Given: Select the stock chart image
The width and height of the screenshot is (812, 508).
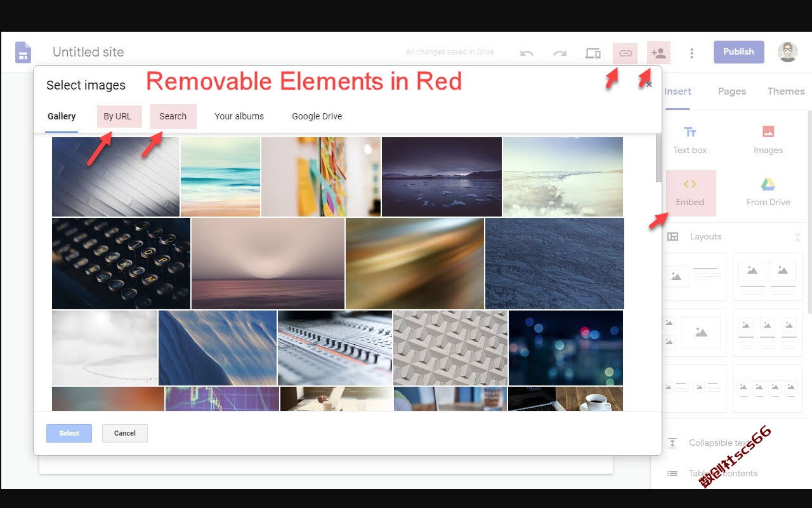Looking at the screenshot, I should tap(222, 399).
